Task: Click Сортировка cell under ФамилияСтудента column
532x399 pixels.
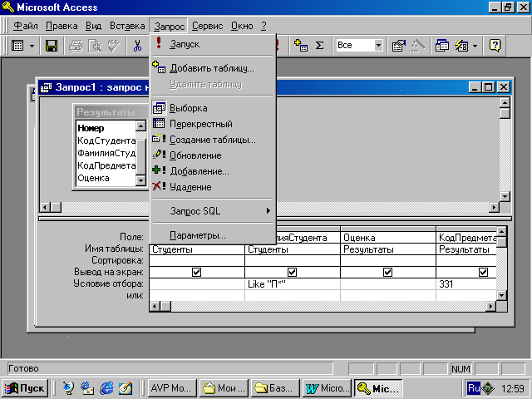Action: pos(292,260)
